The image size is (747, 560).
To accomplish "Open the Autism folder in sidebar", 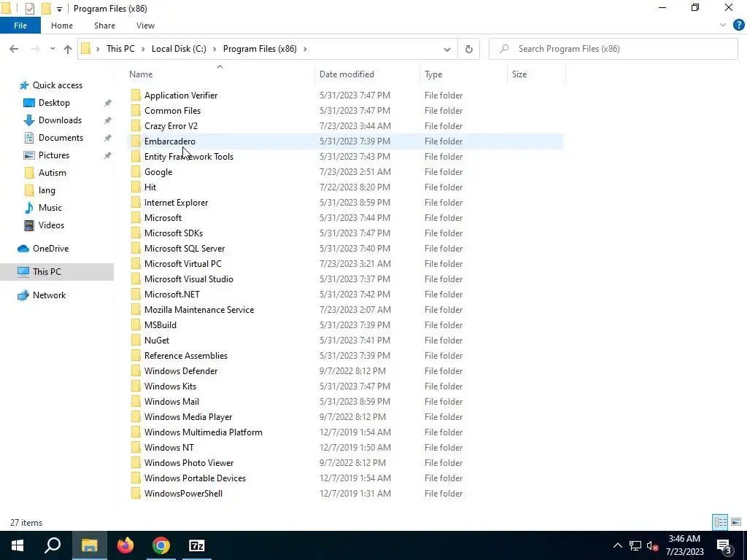I will pyautogui.click(x=53, y=173).
